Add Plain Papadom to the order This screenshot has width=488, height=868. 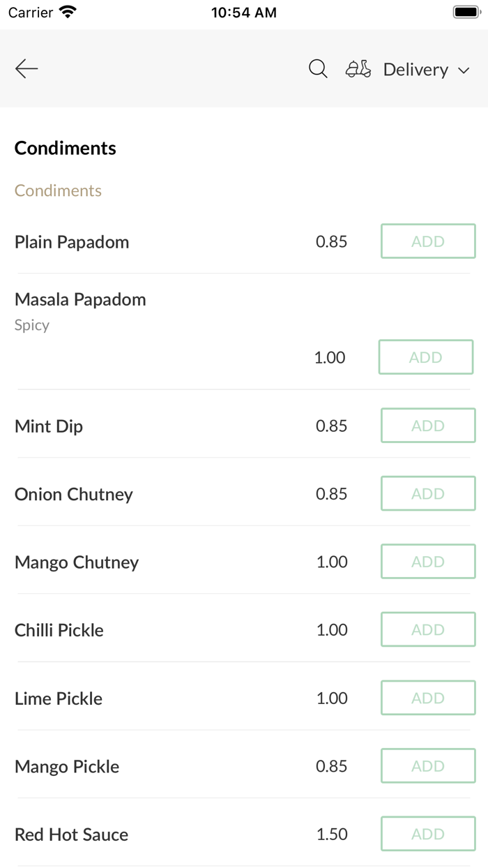click(427, 241)
